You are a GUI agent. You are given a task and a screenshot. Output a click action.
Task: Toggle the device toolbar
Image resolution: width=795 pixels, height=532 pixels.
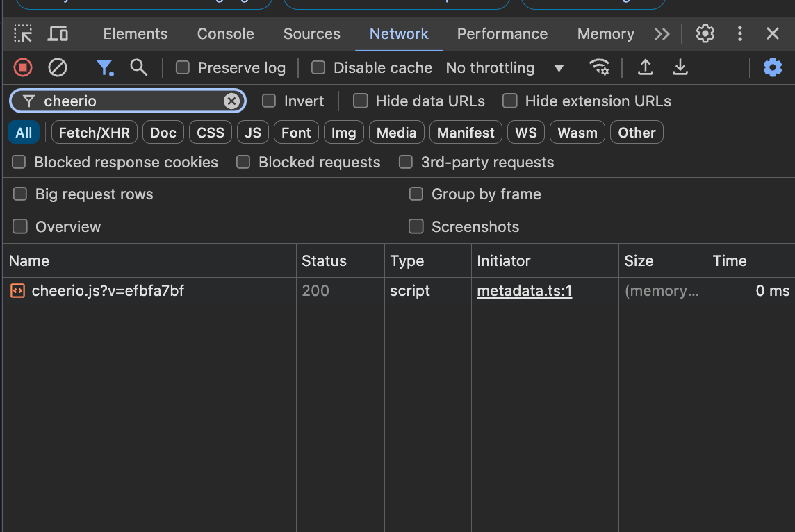tap(58, 33)
